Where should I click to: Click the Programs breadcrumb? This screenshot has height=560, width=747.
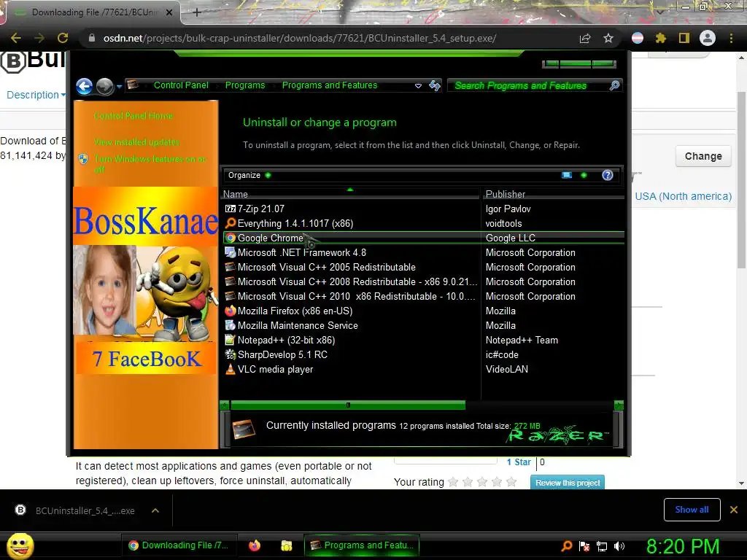pos(245,85)
